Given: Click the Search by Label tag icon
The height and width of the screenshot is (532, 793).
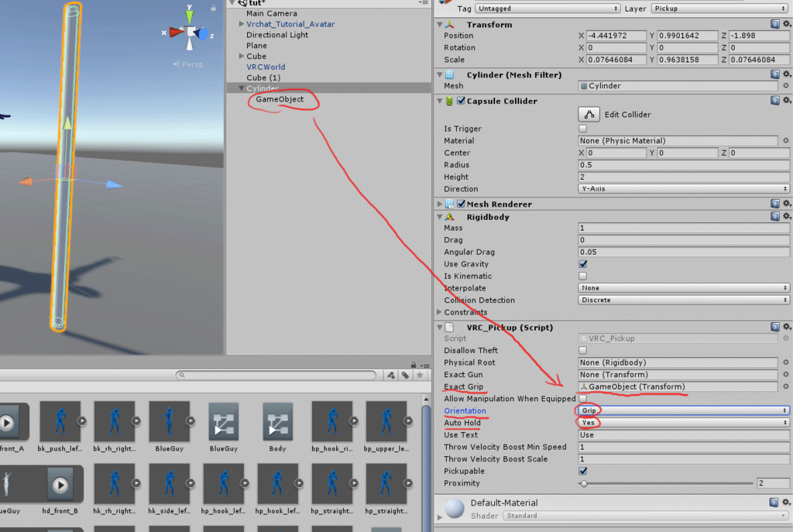Looking at the screenshot, I should click(405, 376).
